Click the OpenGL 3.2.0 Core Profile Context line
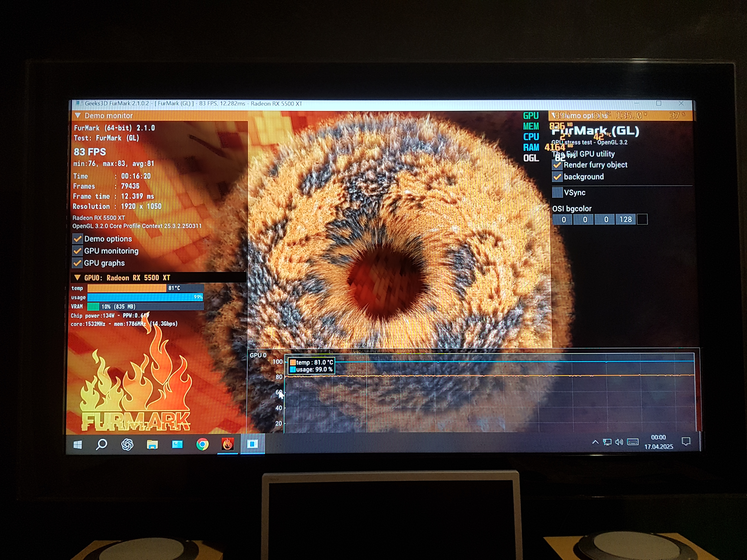The height and width of the screenshot is (560, 747). (x=137, y=226)
